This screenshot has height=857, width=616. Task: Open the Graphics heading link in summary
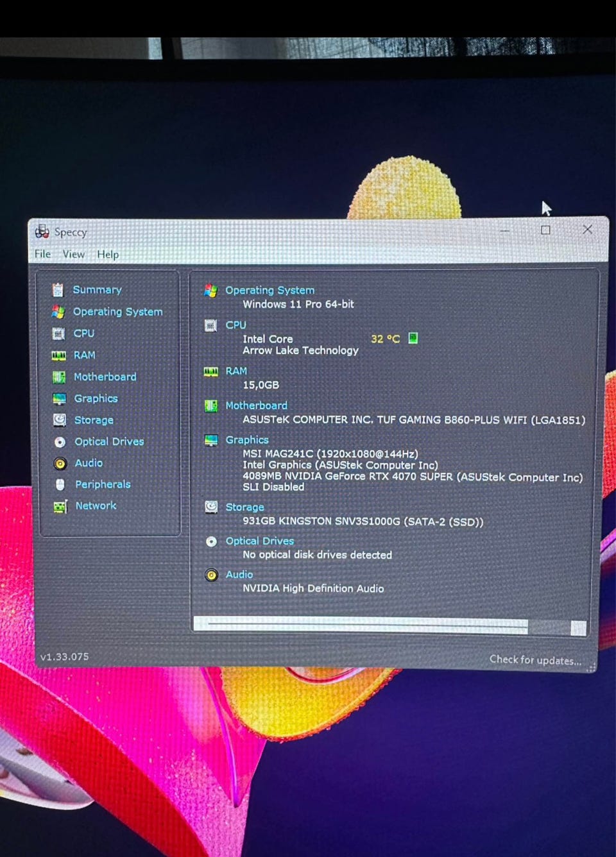coord(247,440)
